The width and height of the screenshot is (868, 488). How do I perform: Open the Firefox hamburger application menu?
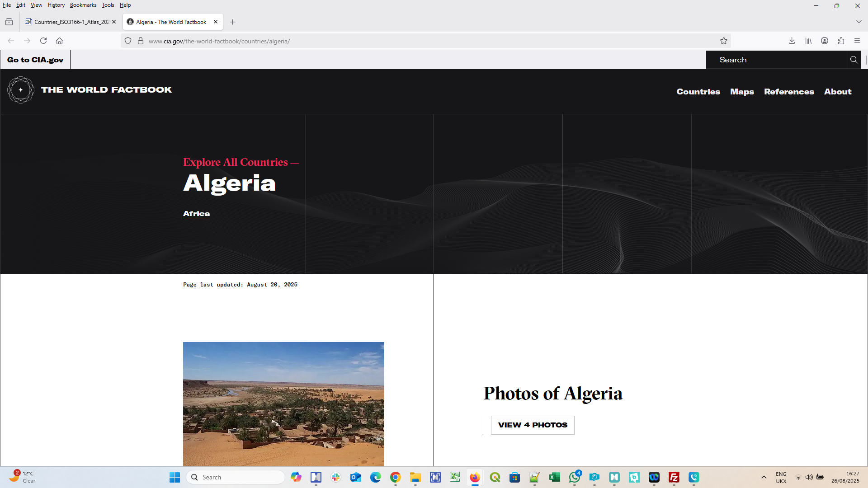click(x=857, y=41)
